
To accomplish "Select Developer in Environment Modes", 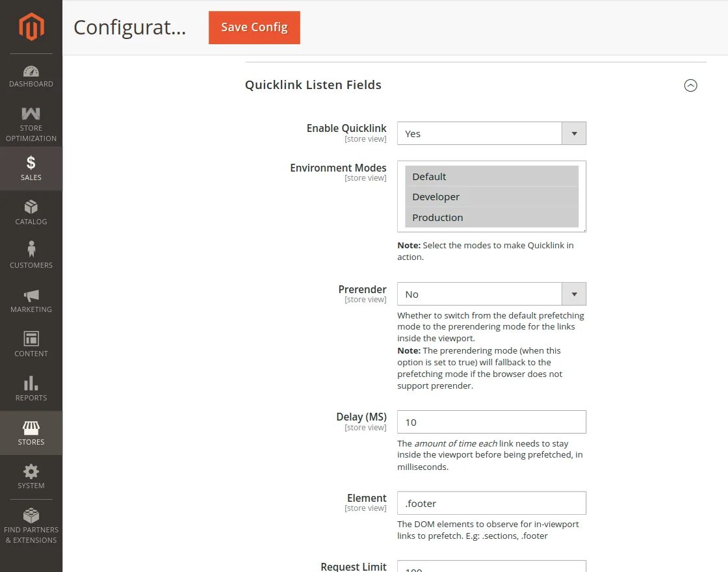I will pyautogui.click(x=491, y=197).
